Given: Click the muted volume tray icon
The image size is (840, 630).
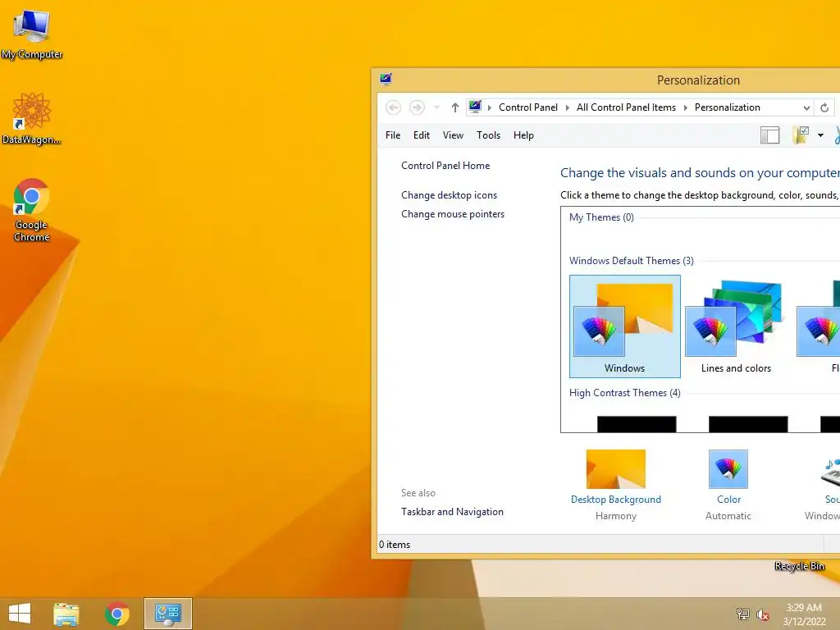Looking at the screenshot, I should point(763,614).
